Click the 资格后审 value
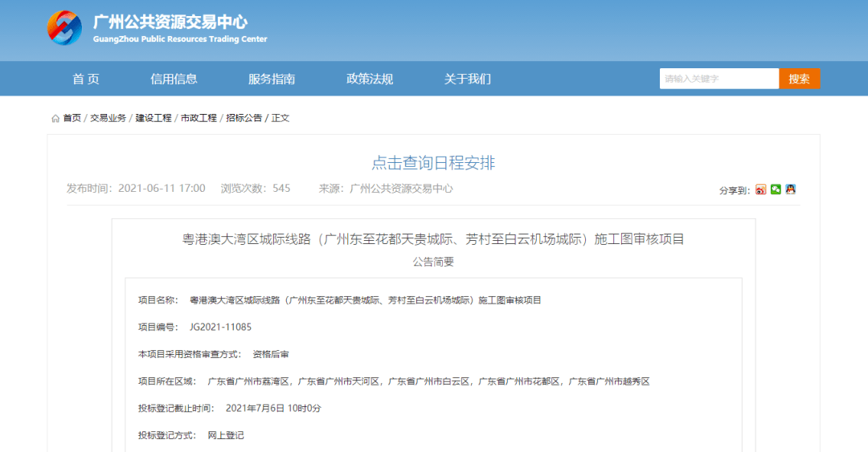The width and height of the screenshot is (868, 452). click(271, 354)
